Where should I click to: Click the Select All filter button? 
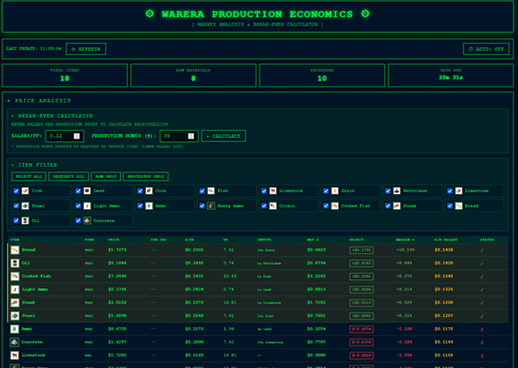(x=29, y=176)
